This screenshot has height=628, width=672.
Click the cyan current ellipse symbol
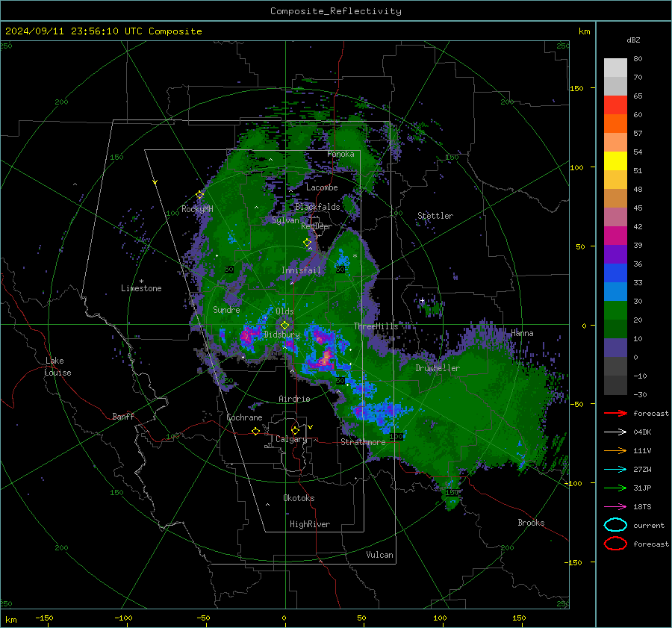click(x=615, y=525)
